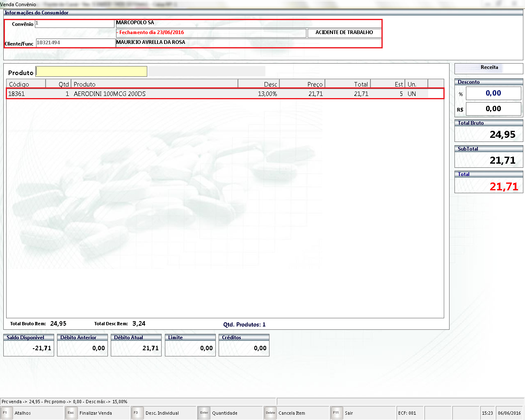Click the Finalizar Venda label
The width and height of the screenshot is (525, 420).
click(x=96, y=413)
